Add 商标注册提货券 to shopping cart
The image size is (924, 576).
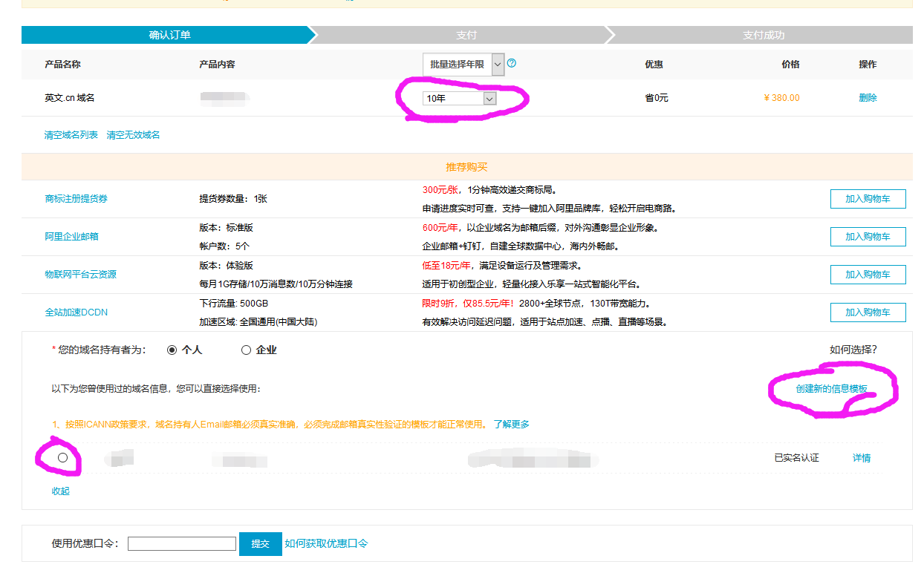click(x=868, y=198)
